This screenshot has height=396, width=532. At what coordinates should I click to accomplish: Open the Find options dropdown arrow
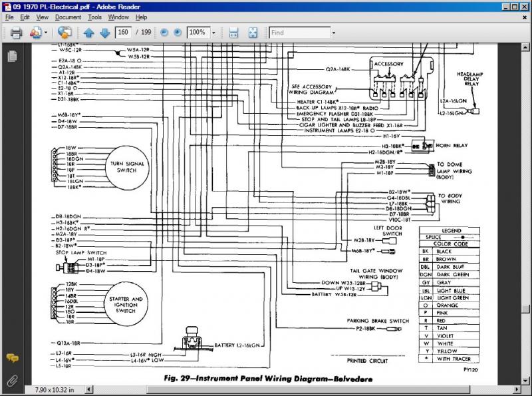coord(334,33)
